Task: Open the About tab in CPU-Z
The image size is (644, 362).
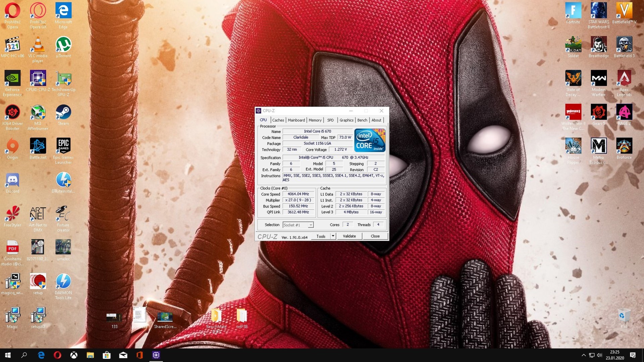Action: coord(376,120)
